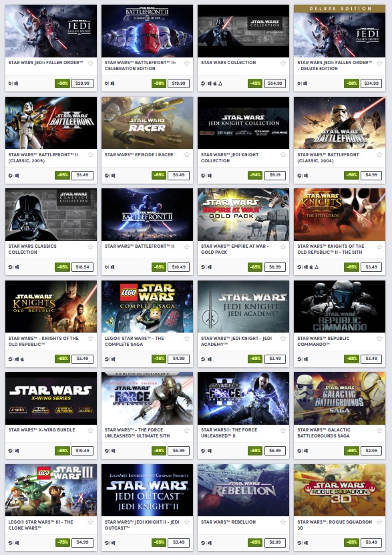This screenshot has width=392, height=555.
Task: Click $29.99 price button for Jedi: Fallen Order
Action: click(x=82, y=83)
